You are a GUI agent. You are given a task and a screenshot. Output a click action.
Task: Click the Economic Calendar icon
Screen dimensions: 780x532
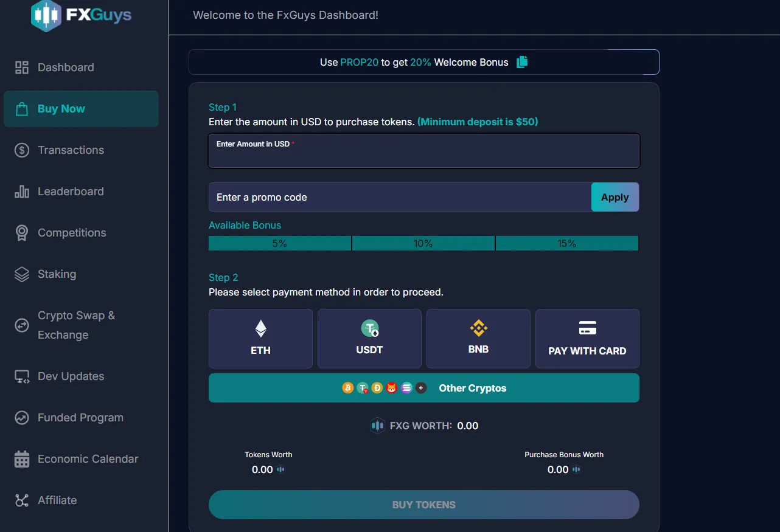[22, 459]
